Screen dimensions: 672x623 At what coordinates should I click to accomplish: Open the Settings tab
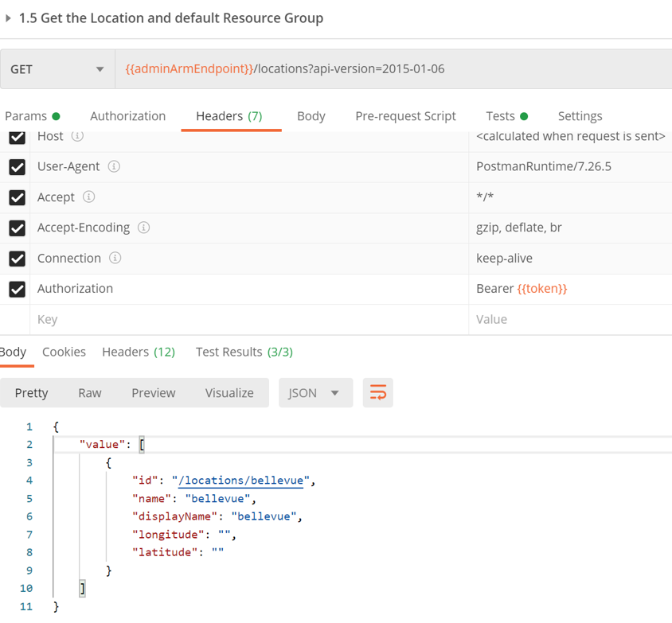tap(580, 116)
